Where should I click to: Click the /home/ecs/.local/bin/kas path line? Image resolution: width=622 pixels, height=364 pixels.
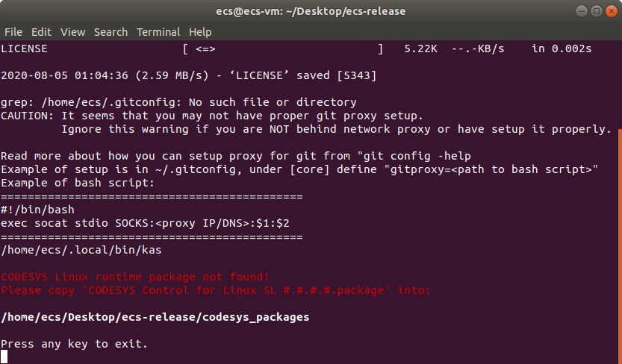81,250
